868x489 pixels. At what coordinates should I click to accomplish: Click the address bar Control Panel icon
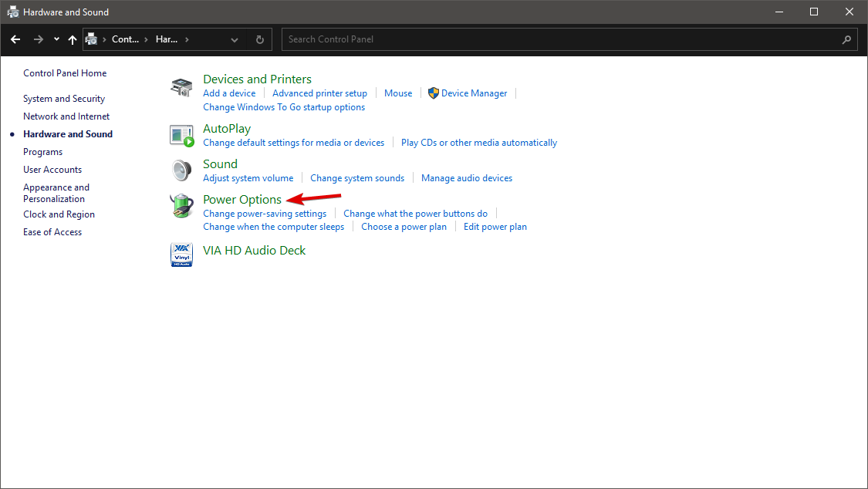(91, 39)
